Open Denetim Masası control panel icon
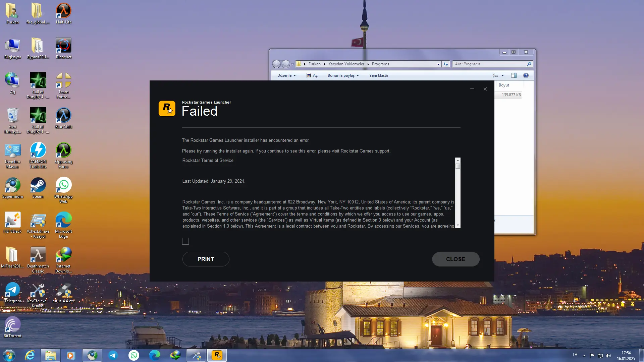Viewport: 644px width, 362px height. [13, 156]
